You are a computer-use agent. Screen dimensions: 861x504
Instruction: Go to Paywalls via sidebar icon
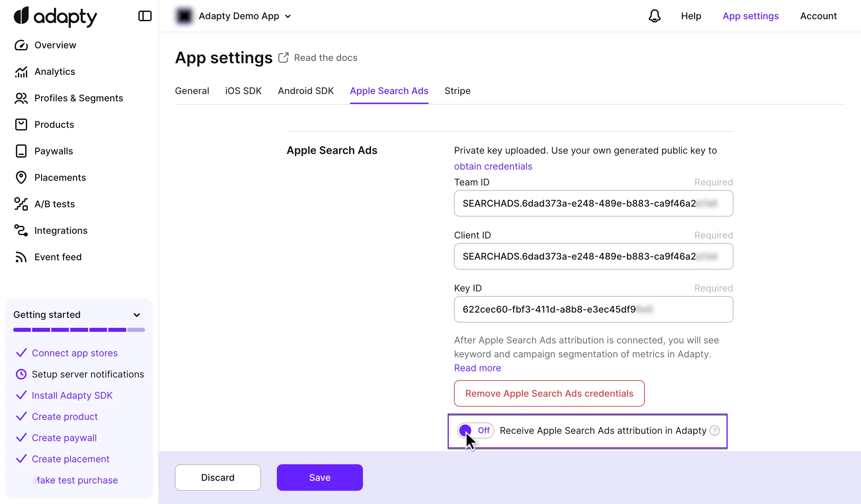coord(21,151)
